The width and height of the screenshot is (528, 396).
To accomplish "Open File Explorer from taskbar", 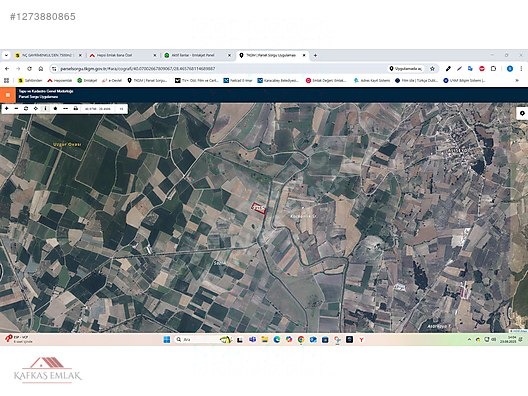I will [x=265, y=340].
